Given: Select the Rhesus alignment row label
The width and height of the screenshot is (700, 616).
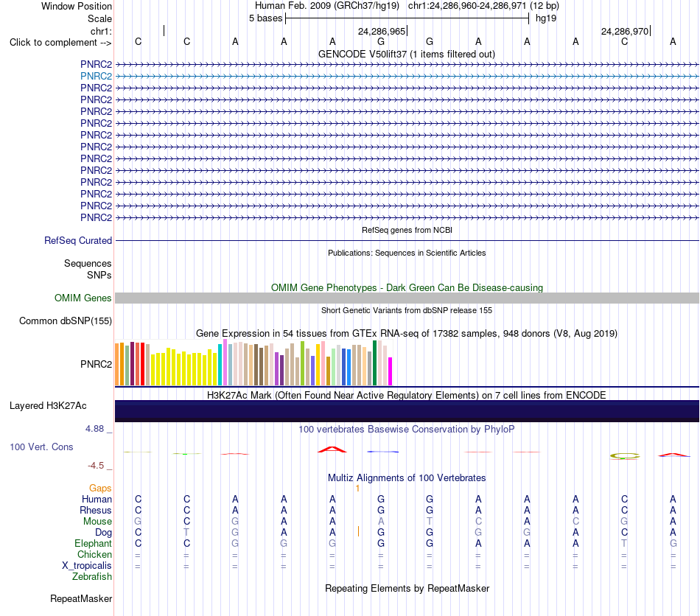Looking at the screenshot, I should (96, 510).
